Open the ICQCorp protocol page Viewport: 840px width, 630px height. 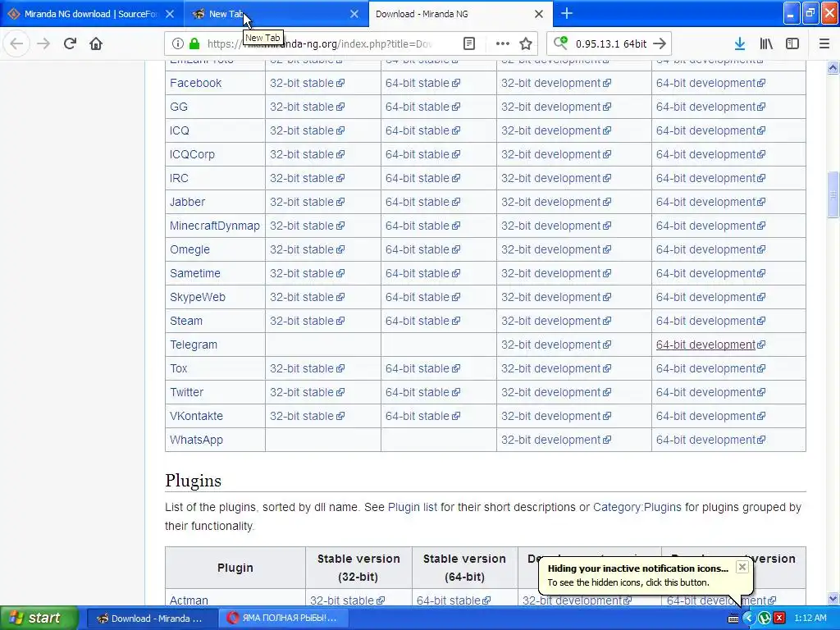coord(192,154)
